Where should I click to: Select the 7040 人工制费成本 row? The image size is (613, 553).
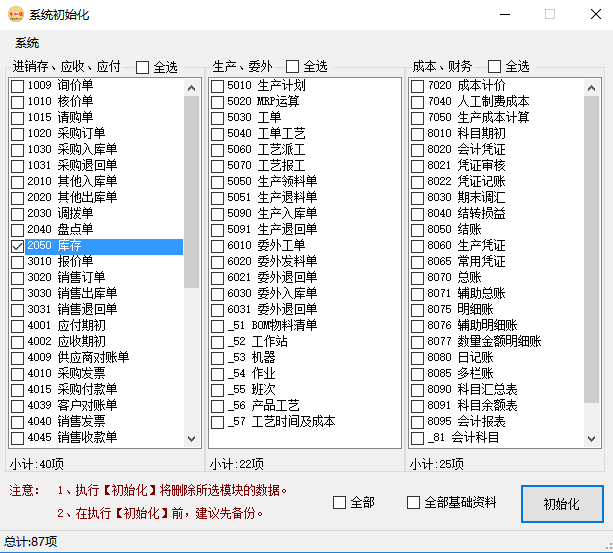point(497,102)
